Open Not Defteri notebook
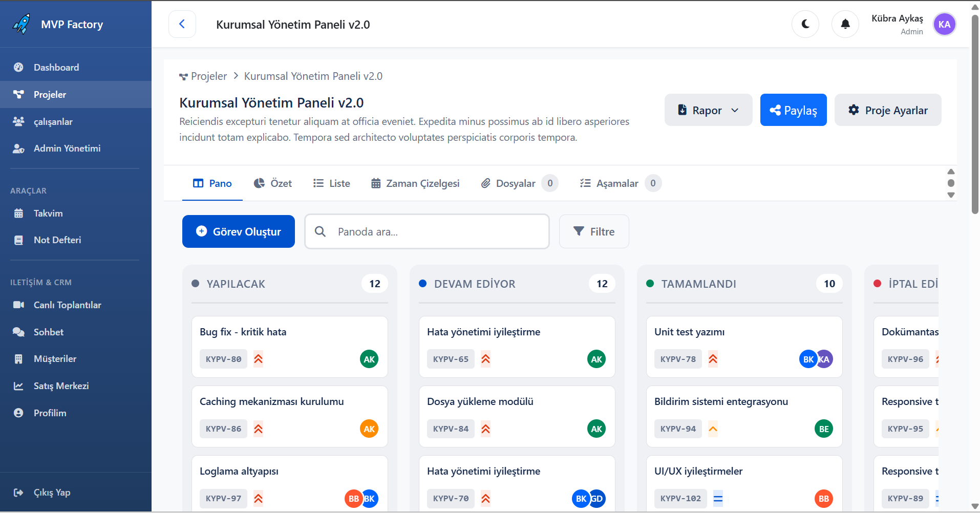980x513 pixels. [x=57, y=240]
